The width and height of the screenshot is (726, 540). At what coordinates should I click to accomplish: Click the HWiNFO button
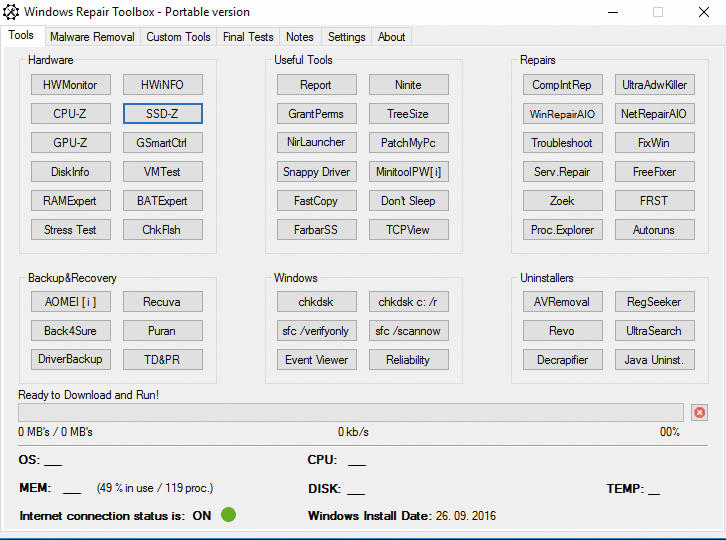[x=163, y=85]
